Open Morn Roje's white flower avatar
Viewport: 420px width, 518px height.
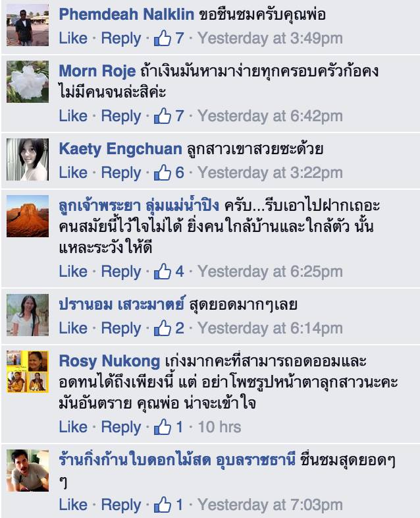(x=28, y=82)
